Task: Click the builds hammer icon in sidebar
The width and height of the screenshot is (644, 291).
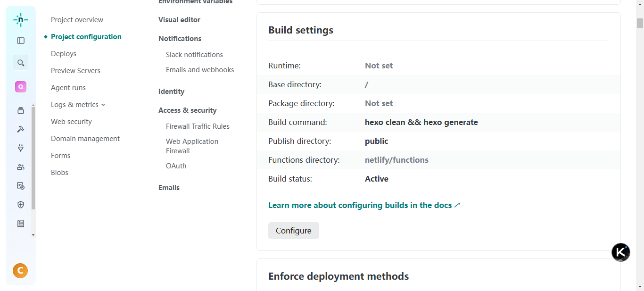Action: pos(21,129)
